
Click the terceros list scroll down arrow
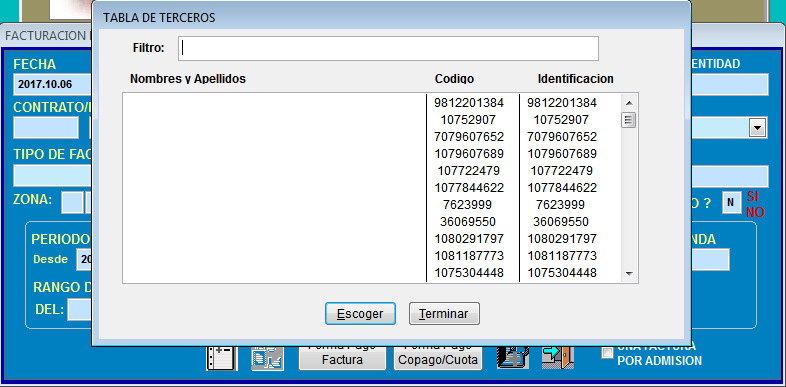[629, 274]
